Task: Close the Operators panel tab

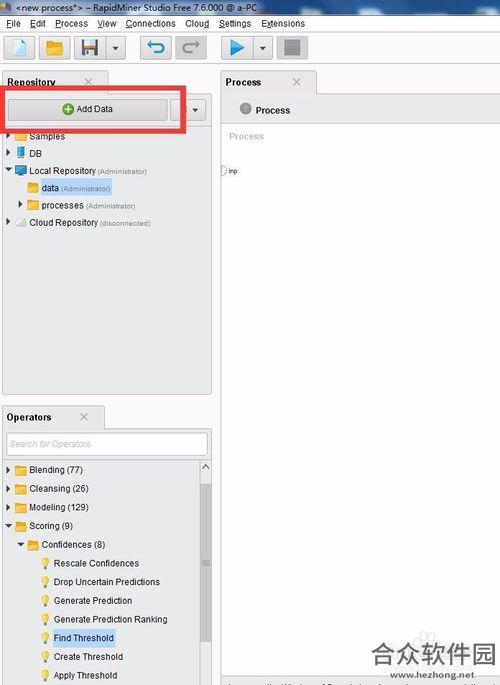Action: (x=84, y=417)
